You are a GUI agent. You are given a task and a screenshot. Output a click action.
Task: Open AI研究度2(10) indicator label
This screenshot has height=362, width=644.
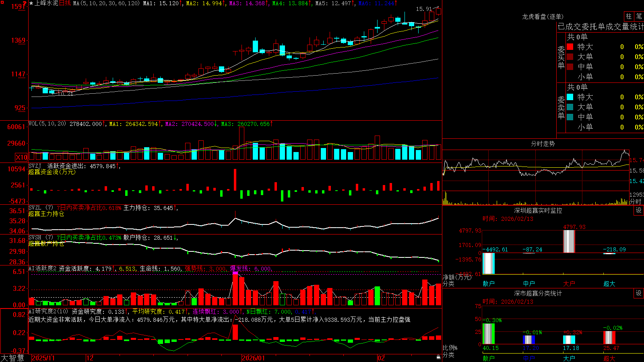pos(48,311)
